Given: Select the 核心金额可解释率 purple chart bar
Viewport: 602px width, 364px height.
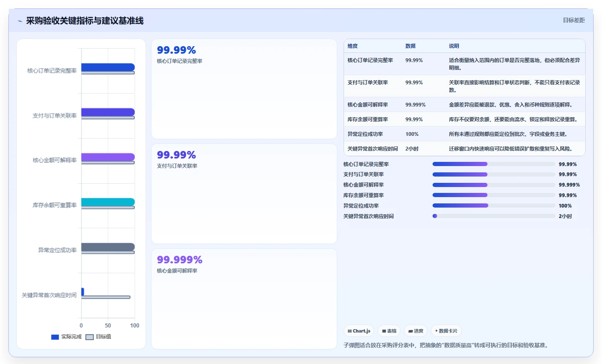Looking at the screenshot, I should (x=108, y=157).
